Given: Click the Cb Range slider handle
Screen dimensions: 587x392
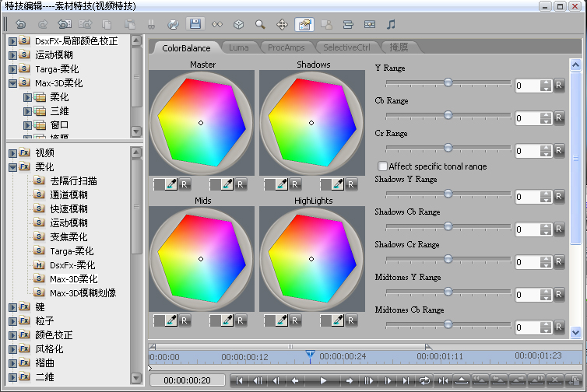Looking at the screenshot, I should [x=448, y=114].
